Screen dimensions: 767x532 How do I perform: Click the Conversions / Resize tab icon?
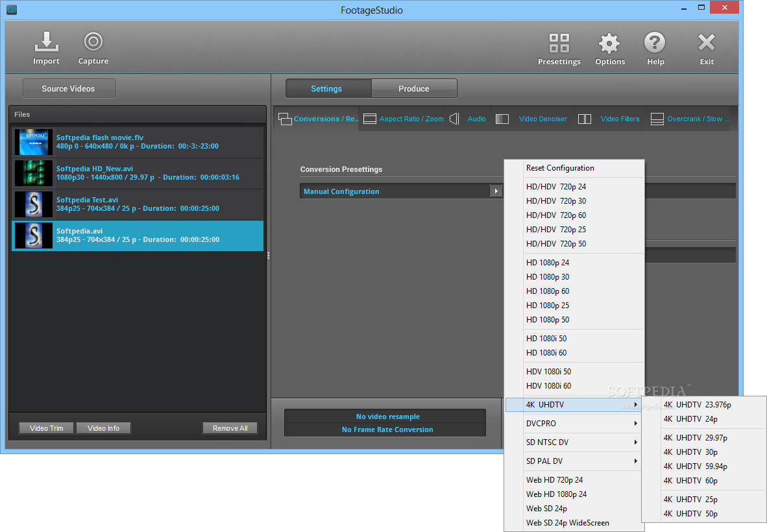point(285,119)
